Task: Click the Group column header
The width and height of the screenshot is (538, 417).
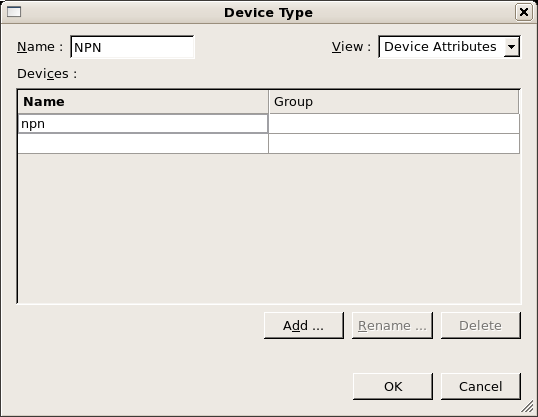Action: pyautogui.click(x=394, y=102)
